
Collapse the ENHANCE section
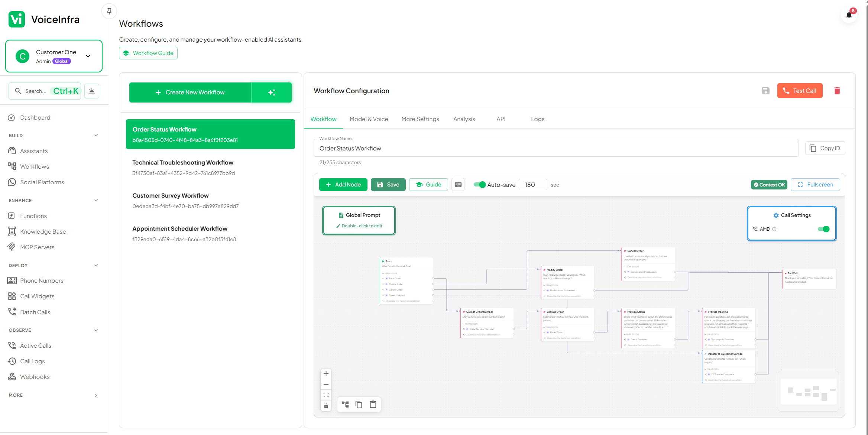[x=96, y=200]
